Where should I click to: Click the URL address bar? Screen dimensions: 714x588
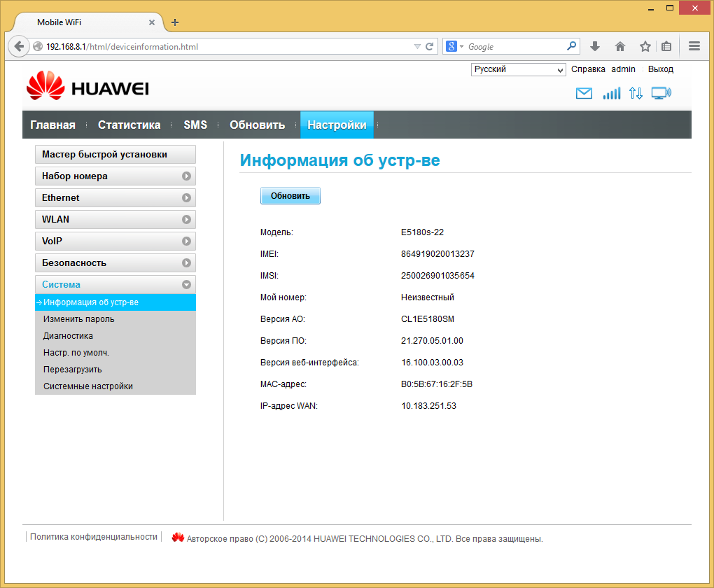click(227, 46)
